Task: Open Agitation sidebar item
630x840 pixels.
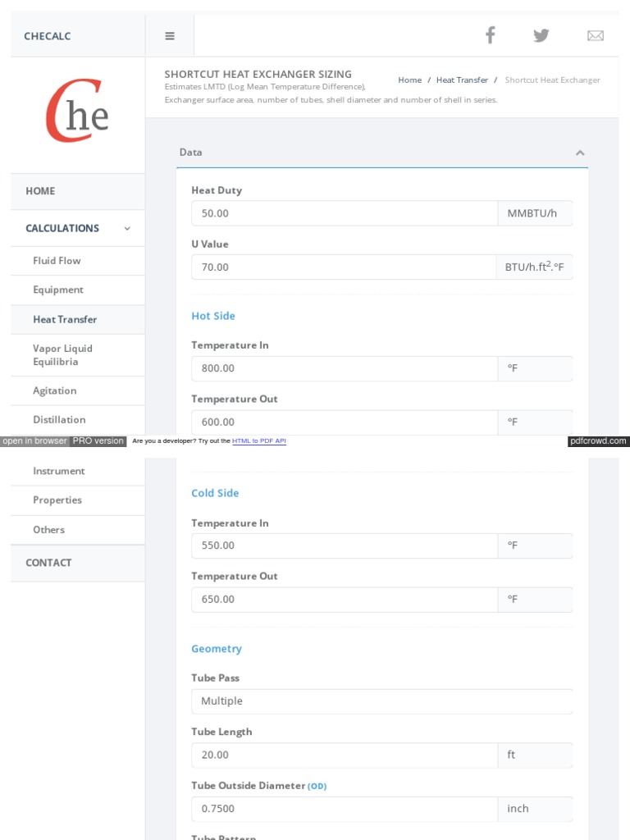Action: click(78, 391)
